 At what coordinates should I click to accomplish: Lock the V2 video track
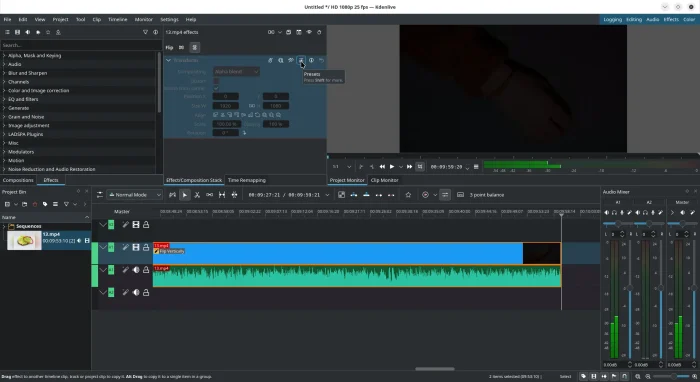point(146,224)
